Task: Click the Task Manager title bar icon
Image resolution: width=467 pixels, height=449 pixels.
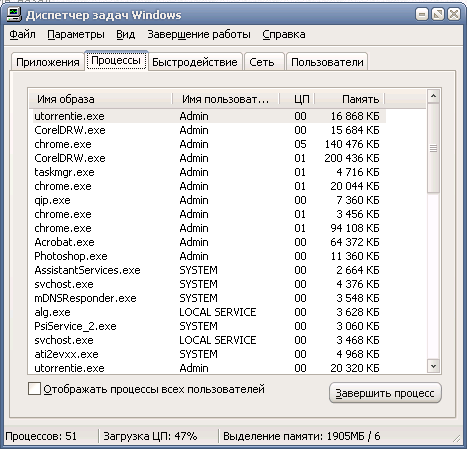Action: click(14, 14)
